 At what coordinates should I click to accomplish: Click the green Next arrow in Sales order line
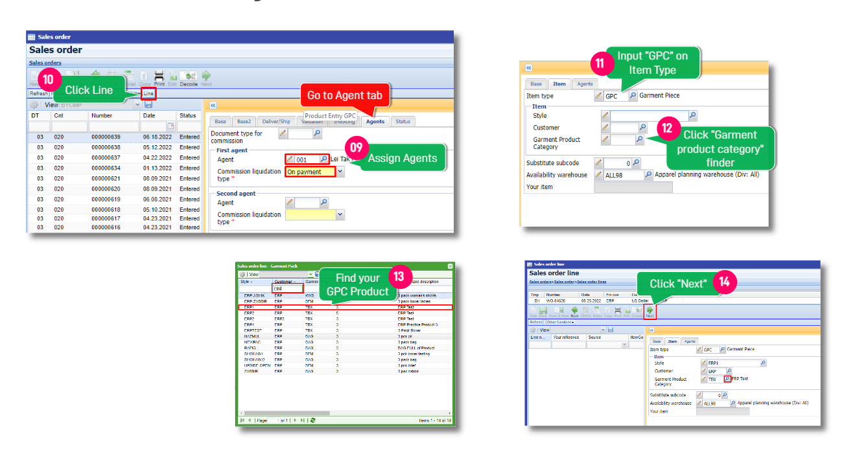pos(650,312)
